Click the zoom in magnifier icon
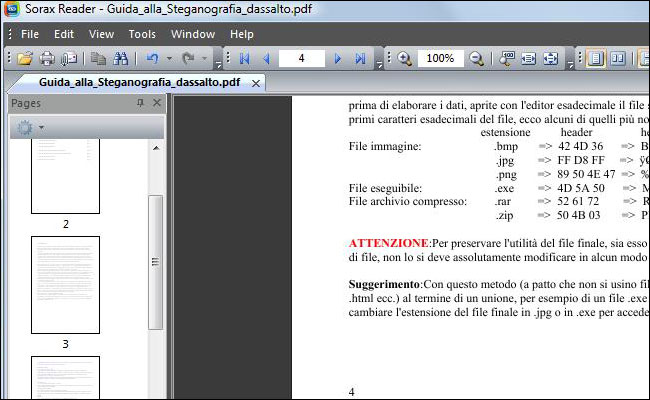This screenshot has height=400, width=650. click(405, 59)
